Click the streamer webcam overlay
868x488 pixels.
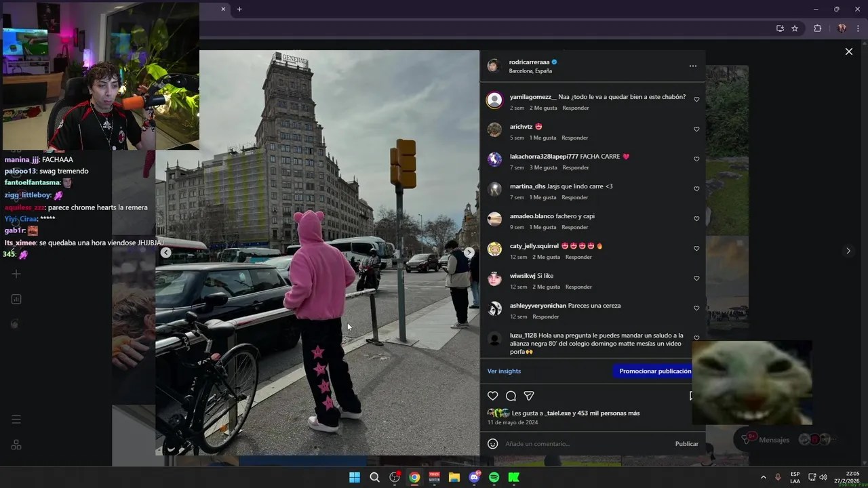100,76
